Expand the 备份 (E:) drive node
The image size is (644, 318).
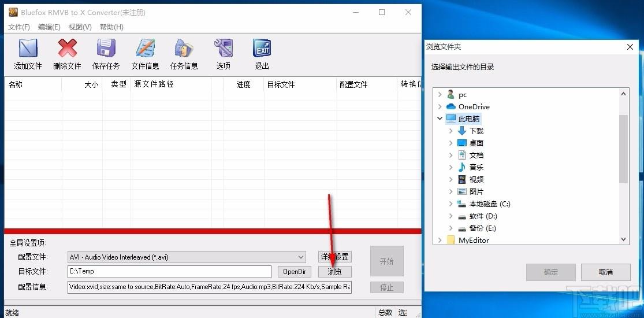451,228
